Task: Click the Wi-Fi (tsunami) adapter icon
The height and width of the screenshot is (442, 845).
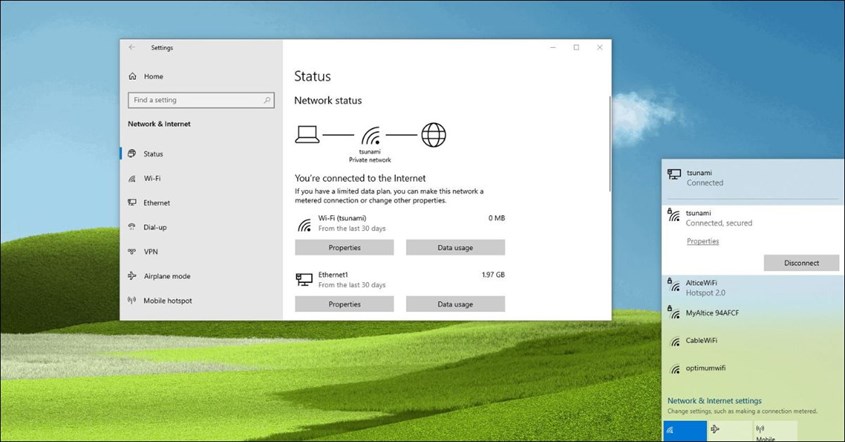Action: tap(304, 225)
